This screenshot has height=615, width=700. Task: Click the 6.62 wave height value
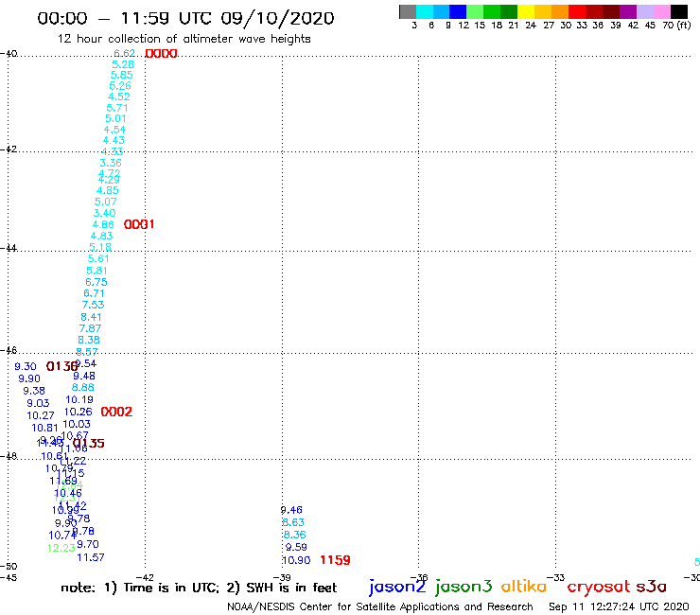click(124, 54)
